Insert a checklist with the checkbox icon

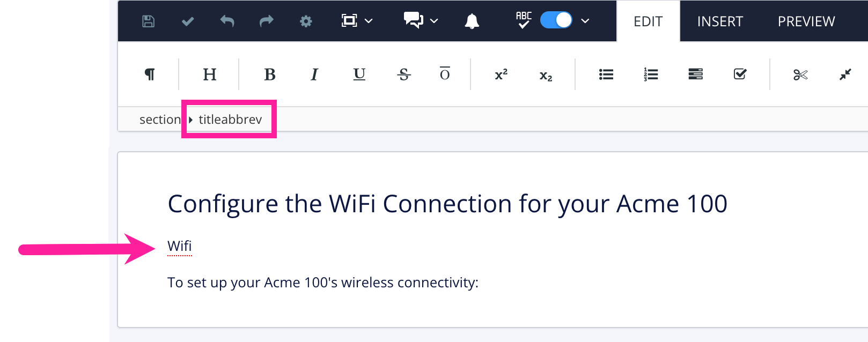click(740, 74)
